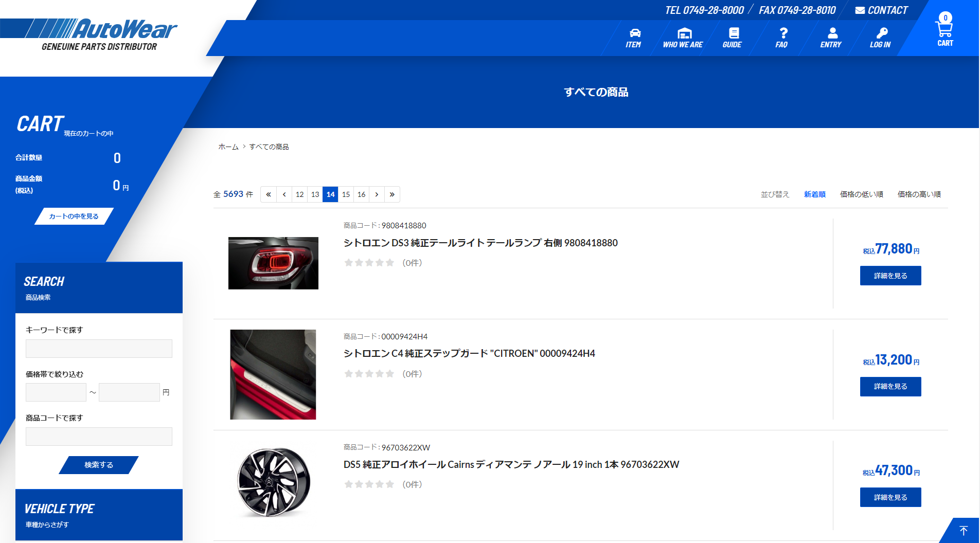The width and height of the screenshot is (980, 543).
Task: Open the shopping CART icon in header
Action: (x=945, y=30)
